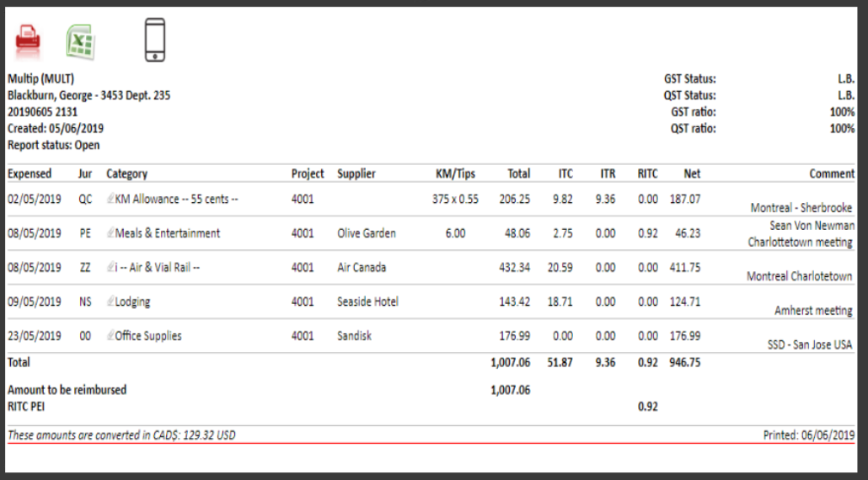Edit the Lodging expense pencil icon
This screenshot has height=480, width=868.
(x=110, y=301)
